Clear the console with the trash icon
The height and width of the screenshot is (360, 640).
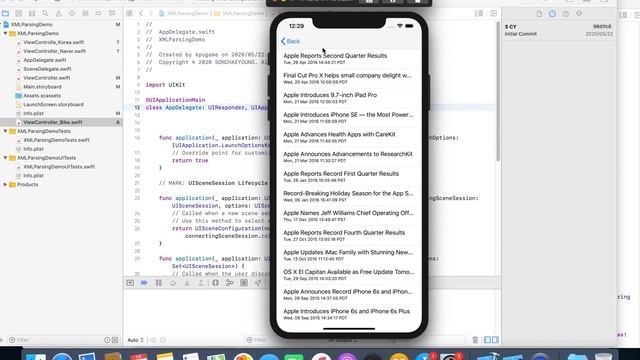(x=475, y=340)
